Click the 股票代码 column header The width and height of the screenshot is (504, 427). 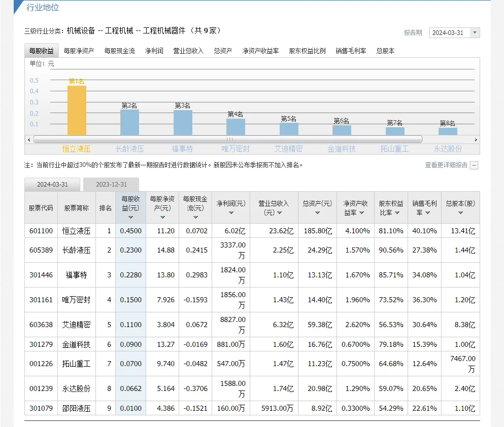(41, 208)
